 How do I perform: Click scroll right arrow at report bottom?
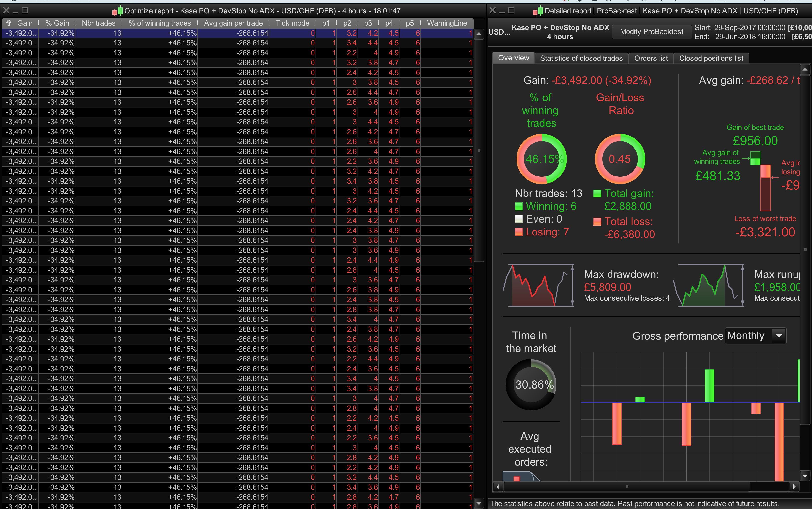point(794,487)
